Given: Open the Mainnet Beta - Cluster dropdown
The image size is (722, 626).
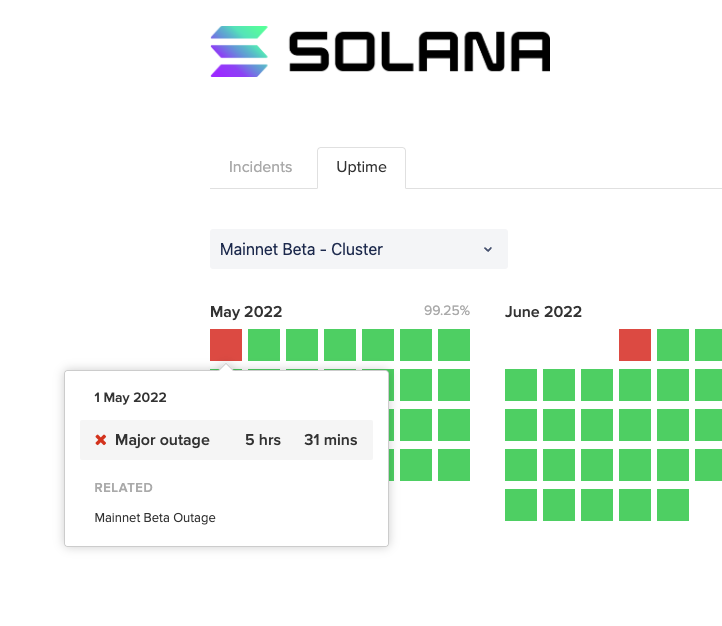Looking at the screenshot, I should (x=359, y=249).
